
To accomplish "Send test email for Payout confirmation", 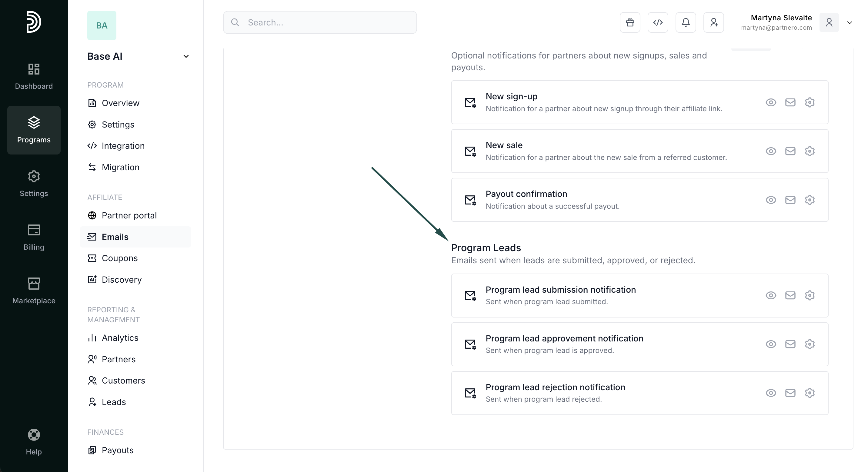I will 790,200.
